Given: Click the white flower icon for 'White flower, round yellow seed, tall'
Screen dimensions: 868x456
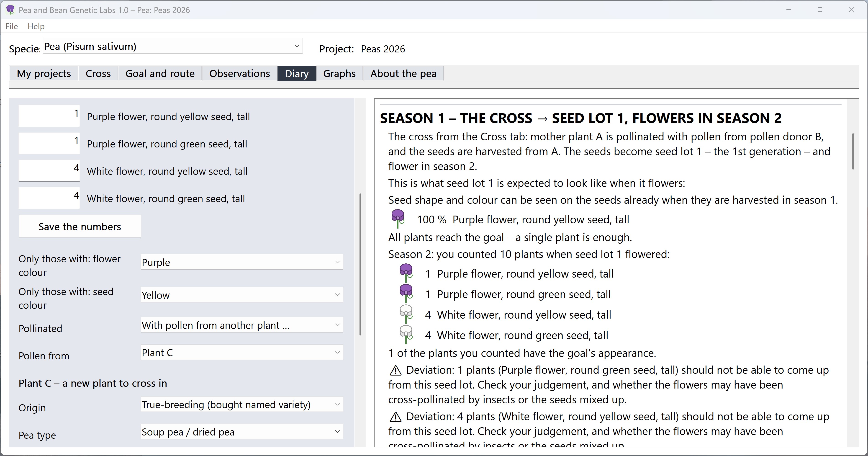Looking at the screenshot, I should [x=406, y=314].
